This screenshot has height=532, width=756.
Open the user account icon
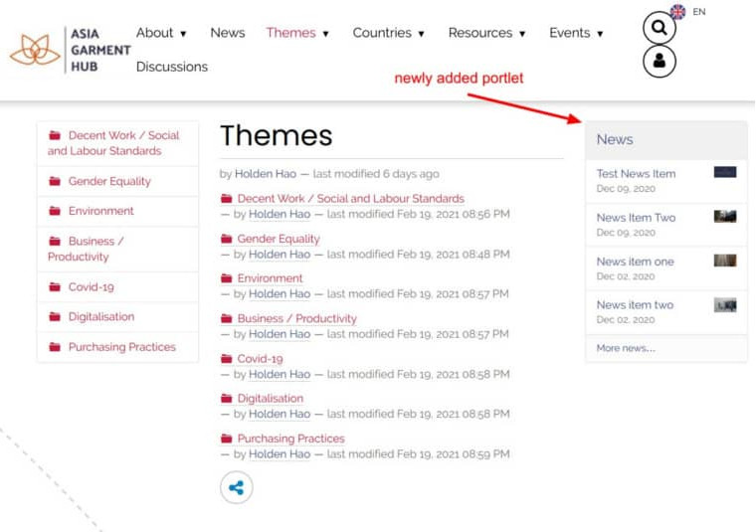tap(659, 62)
